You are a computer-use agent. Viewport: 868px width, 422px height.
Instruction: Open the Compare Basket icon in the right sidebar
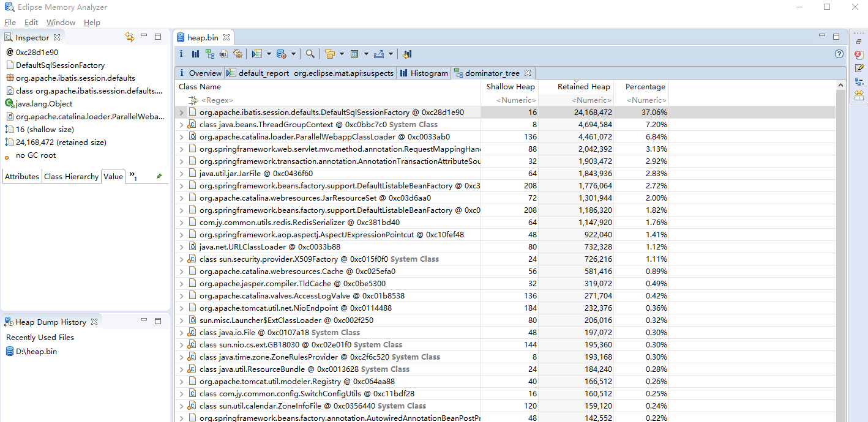tap(859, 95)
